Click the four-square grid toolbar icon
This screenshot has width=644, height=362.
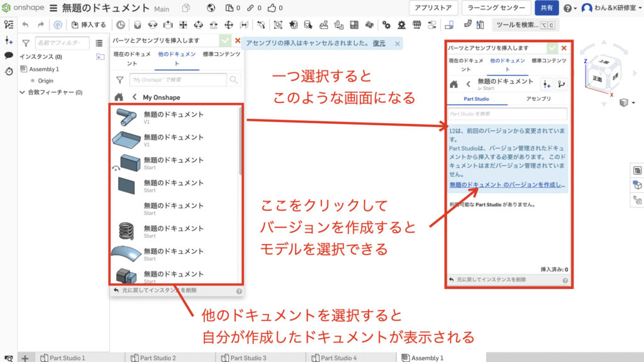pos(354,25)
